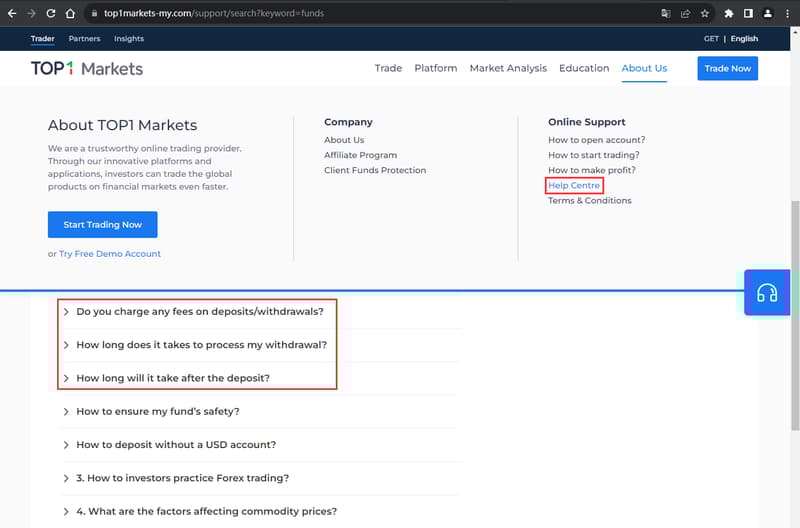Image resolution: width=800 pixels, height=528 pixels.
Task: Switch to the Insights tab
Action: click(129, 39)
